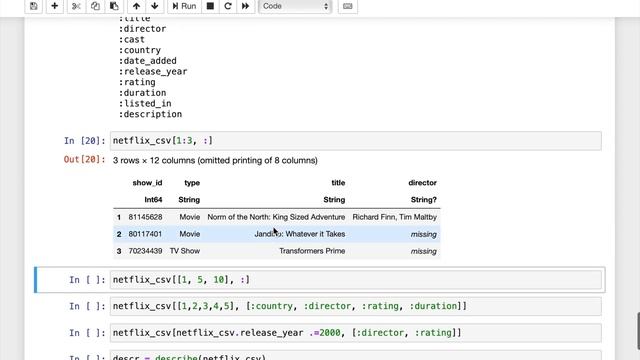Image resolution: width=640 pixels, height=360 pixels.
Task: Select the release_year .=2000 cell
Action: pyautogui.click(x=355, y=333)
